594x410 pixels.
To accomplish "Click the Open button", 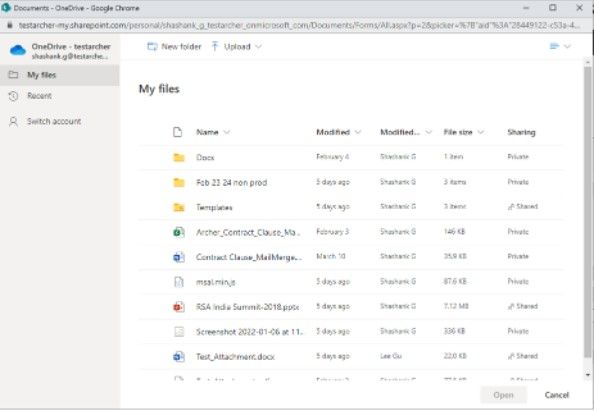I will (503, 395).
